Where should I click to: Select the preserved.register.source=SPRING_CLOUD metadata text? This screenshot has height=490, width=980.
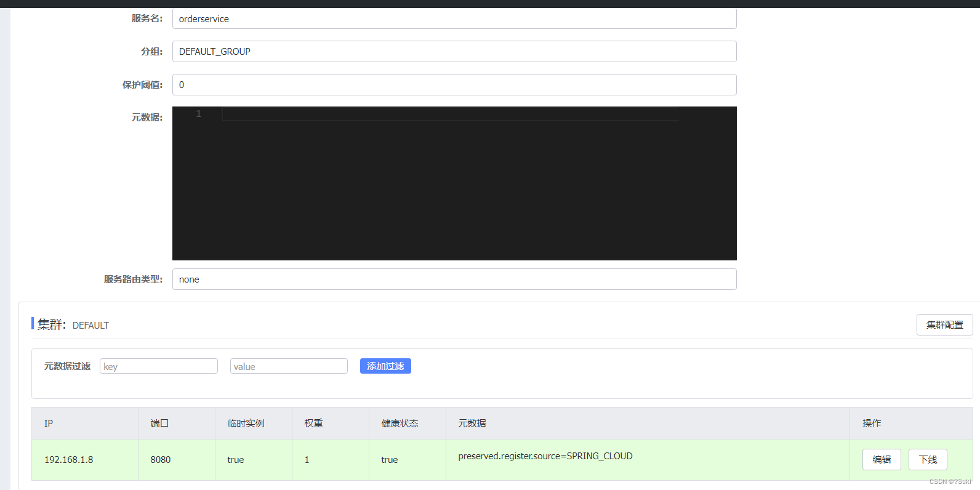click(545, 456)
